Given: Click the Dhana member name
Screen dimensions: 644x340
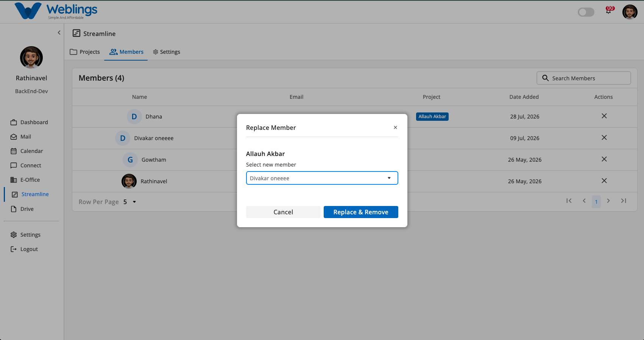Looking at the screenshot, I should pos(154,117).
